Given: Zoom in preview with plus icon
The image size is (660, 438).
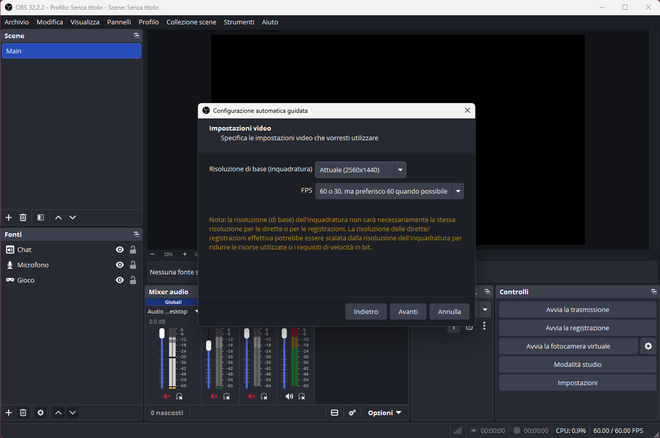Looking at the screenshot, I should [x=184, y=254].
